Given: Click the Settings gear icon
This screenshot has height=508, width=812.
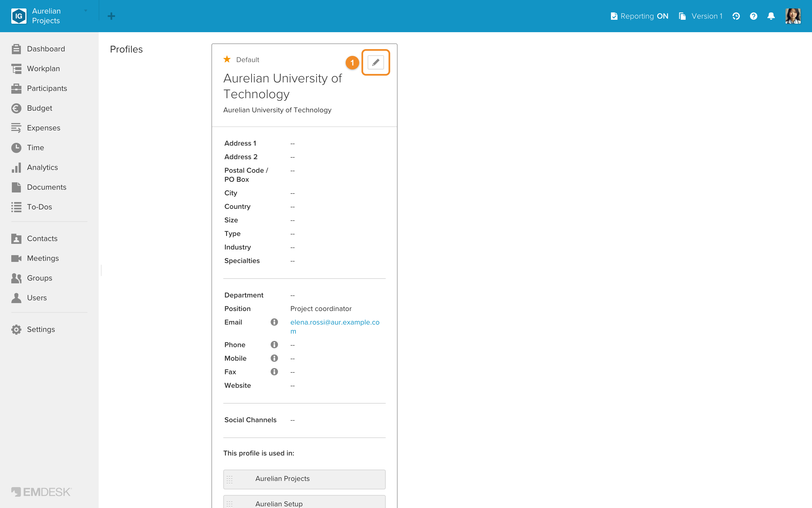Looking at the screenshot, I should pyautogui.click(x=16, y=330).
